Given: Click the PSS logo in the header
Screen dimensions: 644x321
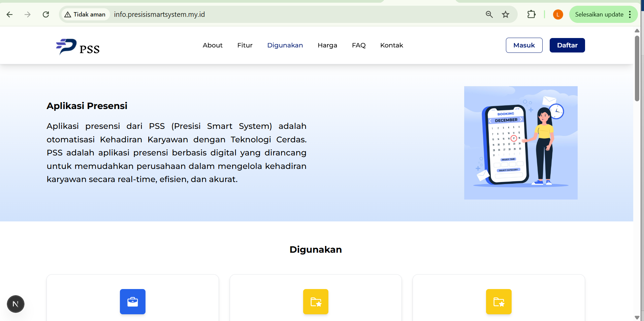Looking at the screenshot, I should (x=77, y=46).
